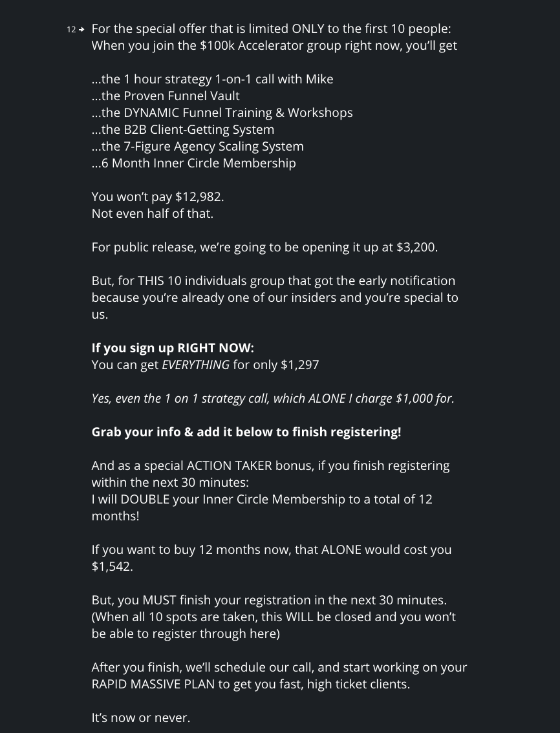Click the "DYNAMIC Funnel Training & Workshops" line
Image resolution: width=560 pixels, height=733 pixels.
pos(222,113)
